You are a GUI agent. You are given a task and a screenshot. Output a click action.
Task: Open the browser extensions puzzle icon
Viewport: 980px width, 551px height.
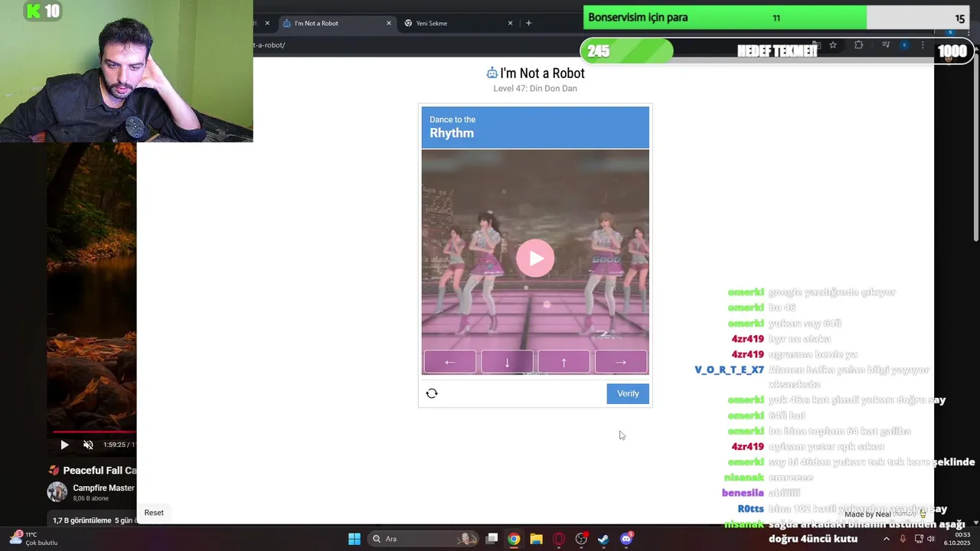click(x=858, y=45)
